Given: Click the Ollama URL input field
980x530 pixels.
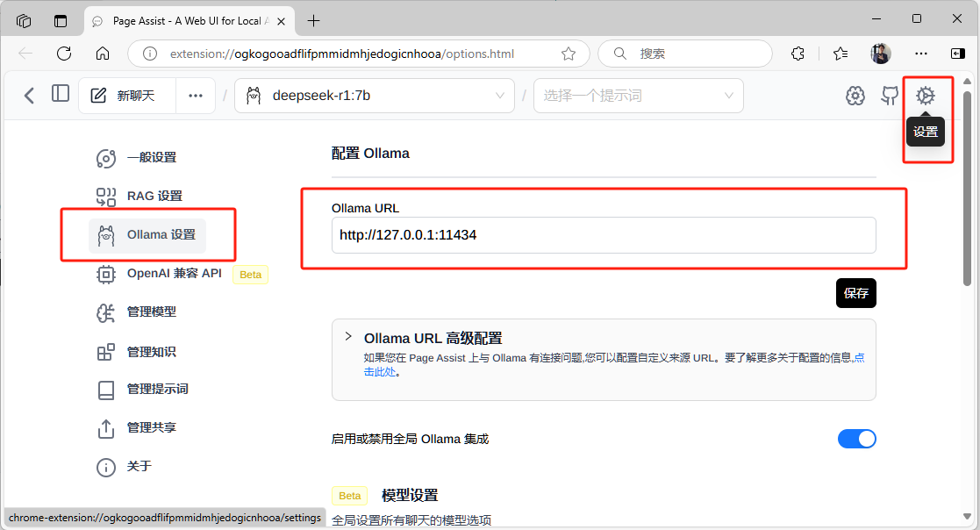Looking at the screenshot, I should click(604, 235).
